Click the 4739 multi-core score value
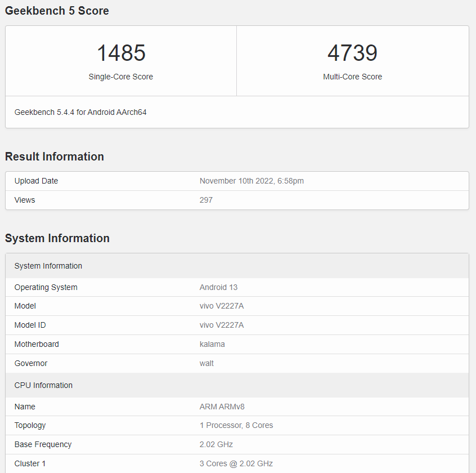The image size is (476, 473). [x=352, y=53]
